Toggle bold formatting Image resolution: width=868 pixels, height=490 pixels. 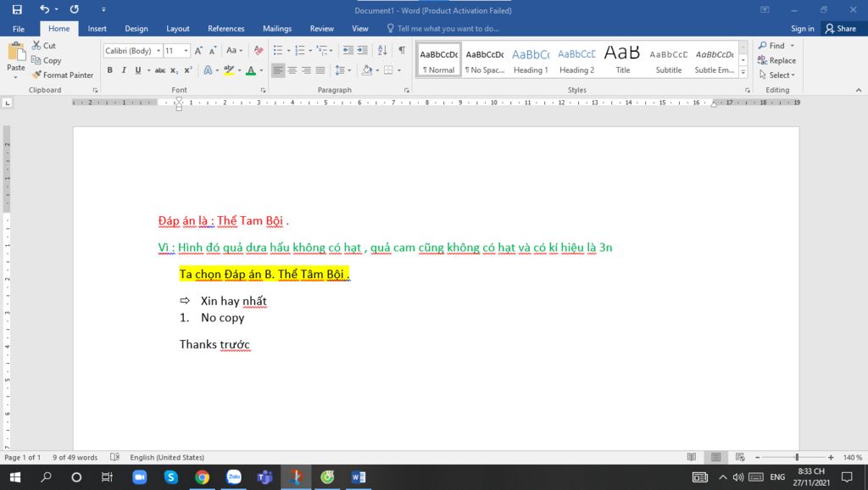(x=109, y=70)
